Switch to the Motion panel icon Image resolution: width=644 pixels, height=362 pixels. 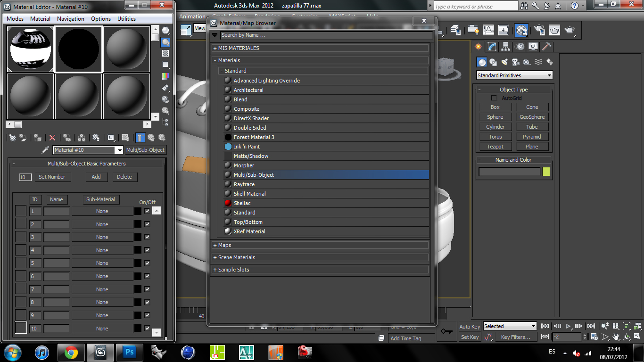(520, 47)
